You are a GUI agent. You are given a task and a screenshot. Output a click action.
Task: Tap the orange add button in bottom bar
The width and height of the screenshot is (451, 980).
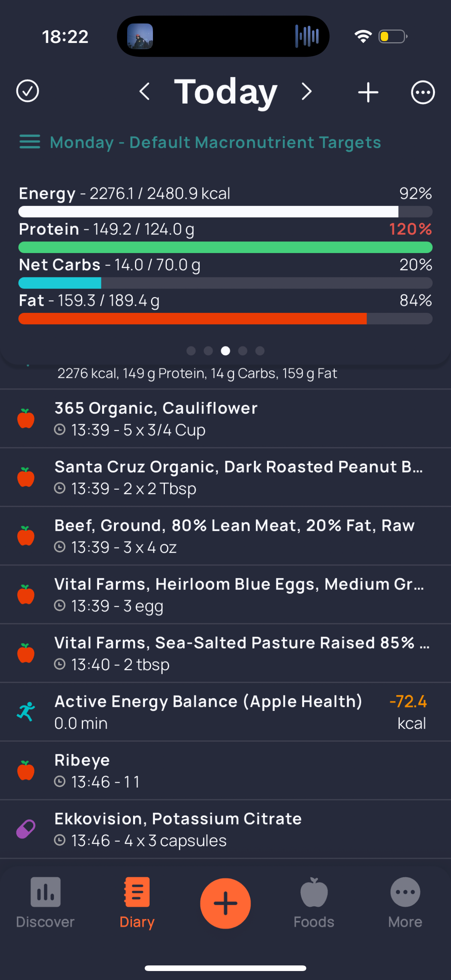click(x=225, y=903)
